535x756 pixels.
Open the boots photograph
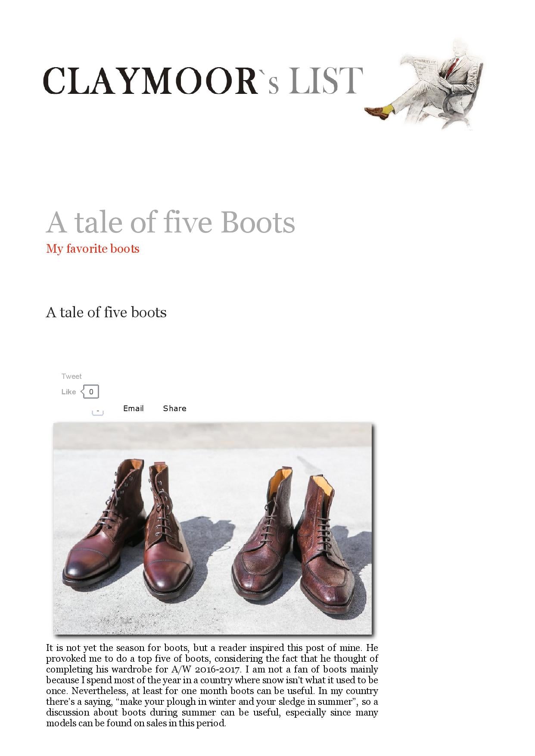(x=213, y=529)
